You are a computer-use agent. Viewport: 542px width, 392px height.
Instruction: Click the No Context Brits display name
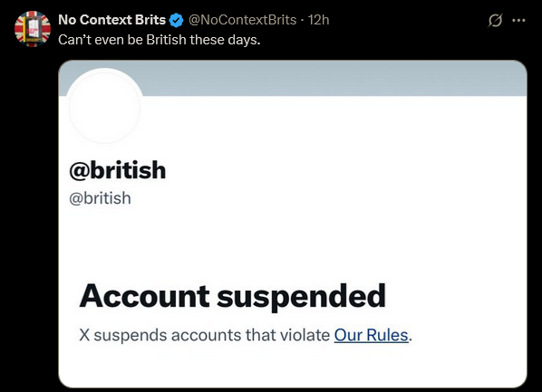point(112,20)
